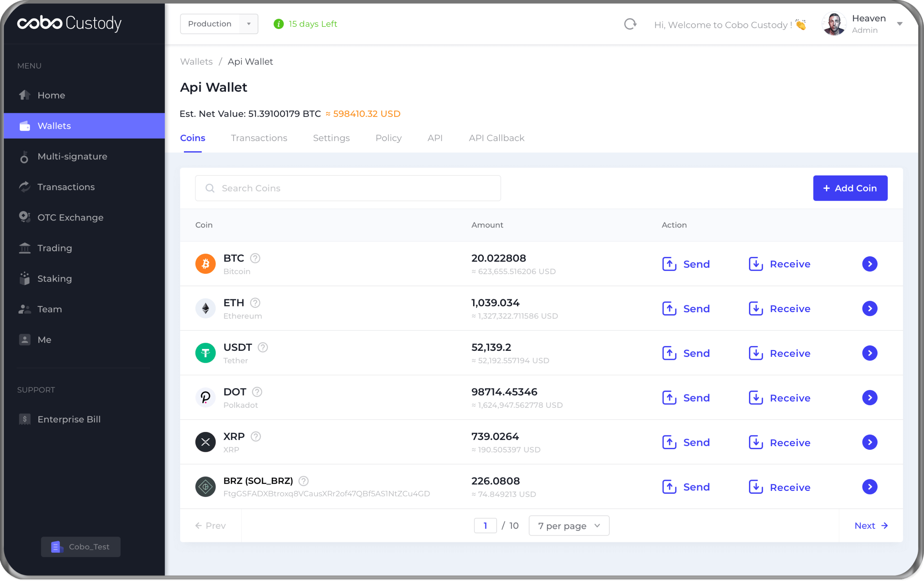924x581 pixels.
Task: Open the Heaven admin avatar
Action: pyautogui.click(x=834, y=24)
